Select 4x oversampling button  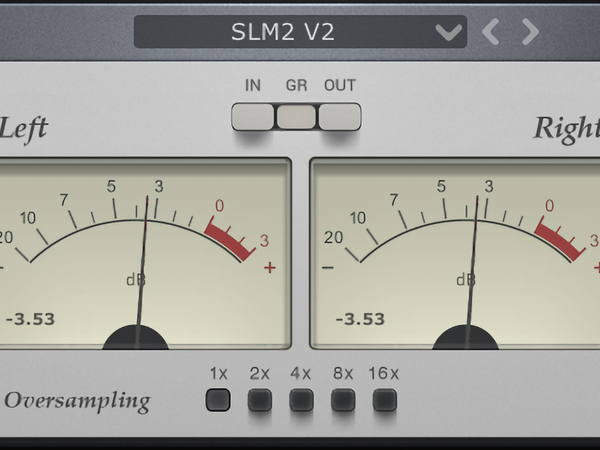point(301,401)
